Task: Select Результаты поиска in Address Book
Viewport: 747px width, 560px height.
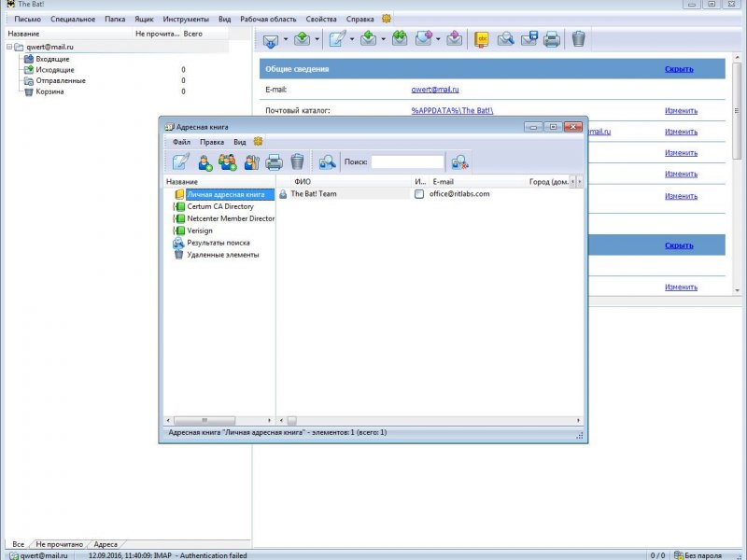Action: click(218, 243)
